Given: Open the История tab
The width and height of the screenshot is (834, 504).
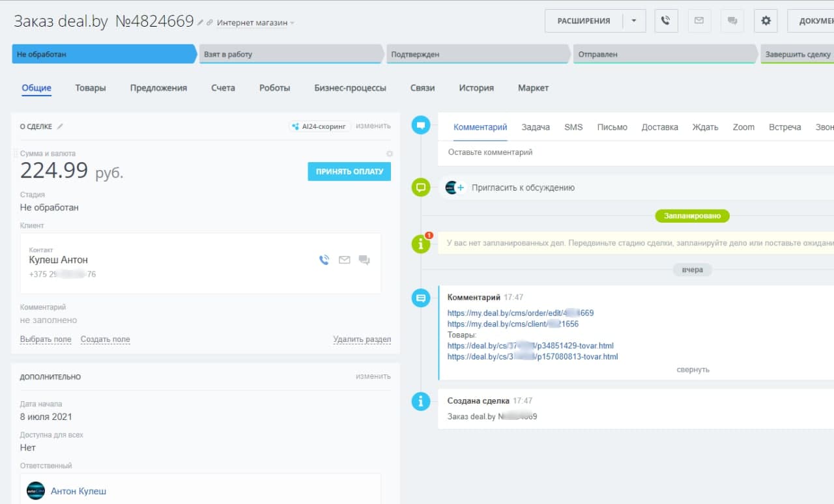Looking at the screenshot, I should point(476,88).
